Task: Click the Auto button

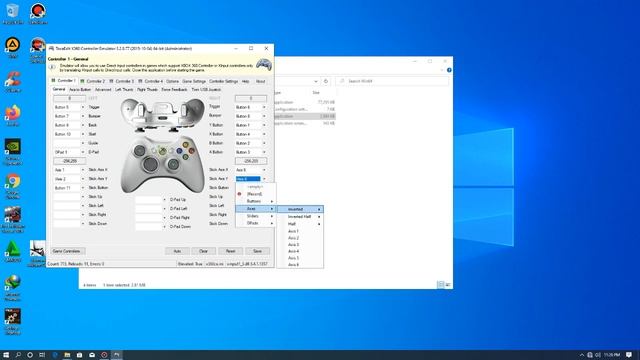Action: point(177,251)
